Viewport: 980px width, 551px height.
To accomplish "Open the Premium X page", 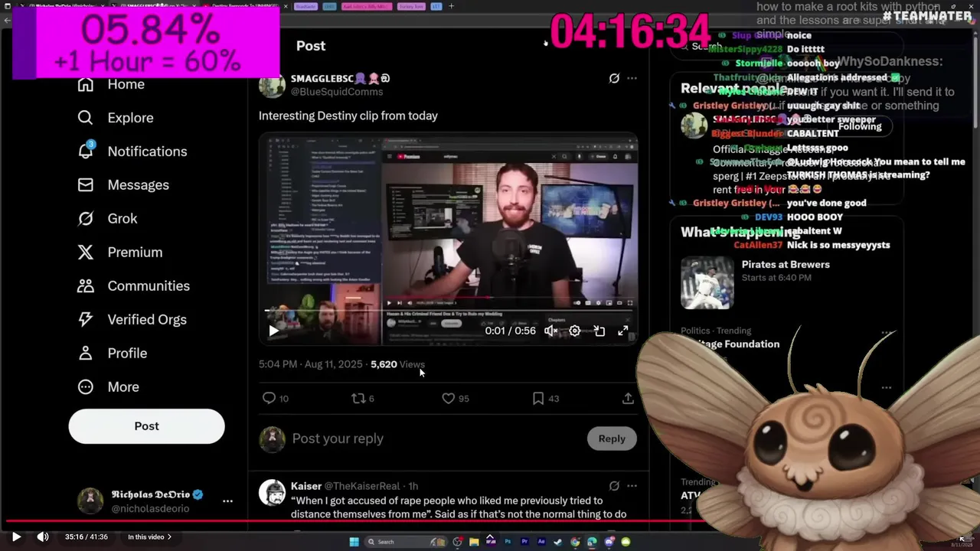I will pos(120,253).
